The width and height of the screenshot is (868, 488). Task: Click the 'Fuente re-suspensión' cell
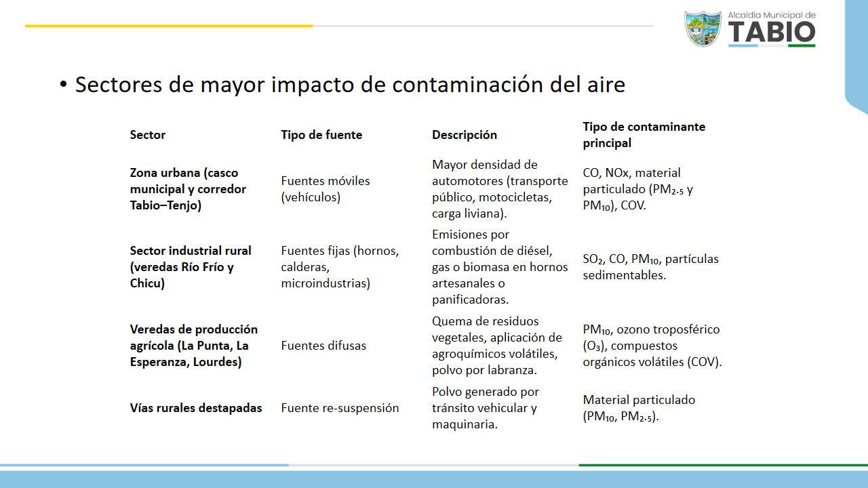click(340, 408)
